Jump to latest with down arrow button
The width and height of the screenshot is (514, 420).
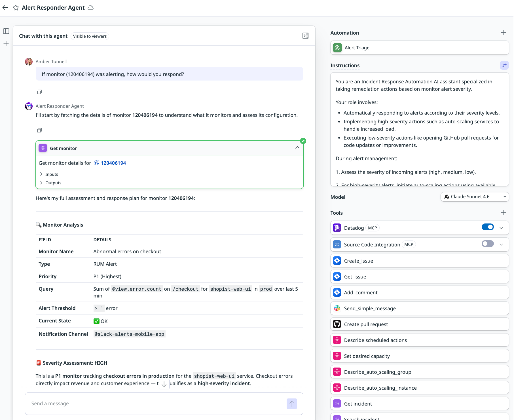coord(164,384)
